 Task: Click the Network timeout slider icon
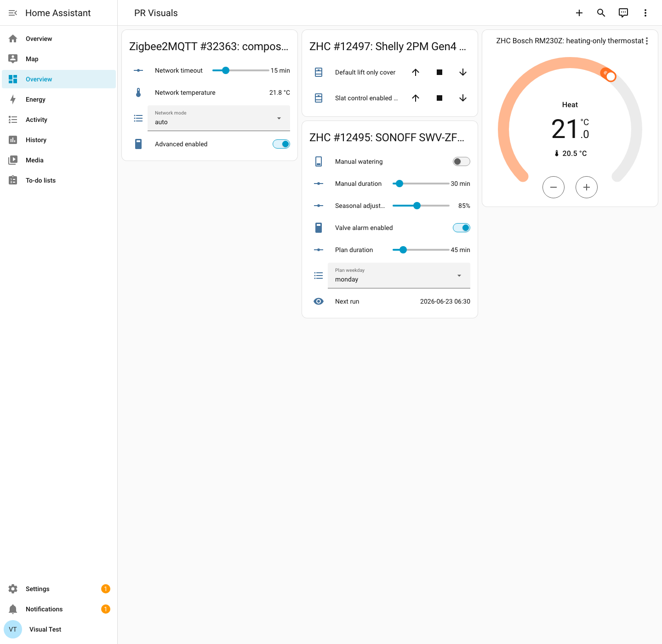138,70
